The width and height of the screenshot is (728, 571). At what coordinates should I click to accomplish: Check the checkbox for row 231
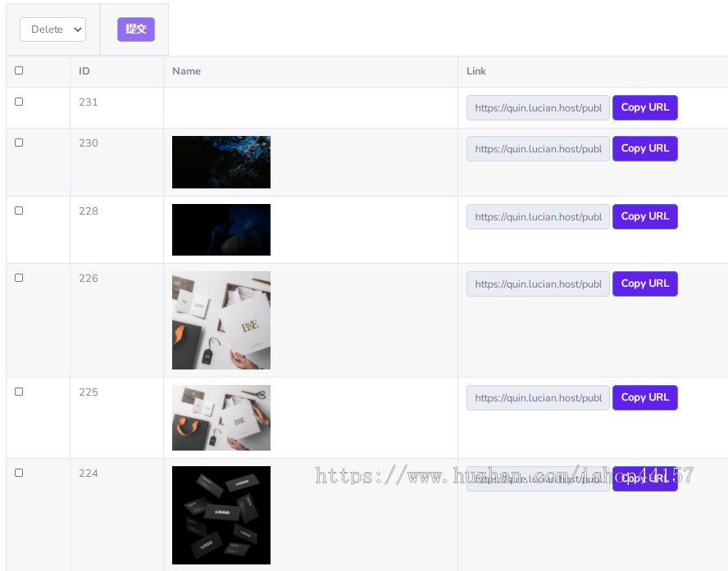(x=19, y=102)
